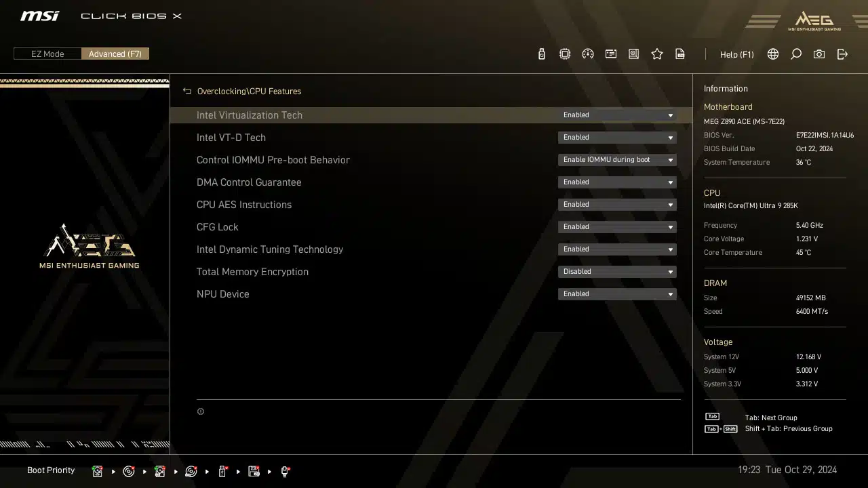Click the MSI logo in top-left corner

[39, 16]
